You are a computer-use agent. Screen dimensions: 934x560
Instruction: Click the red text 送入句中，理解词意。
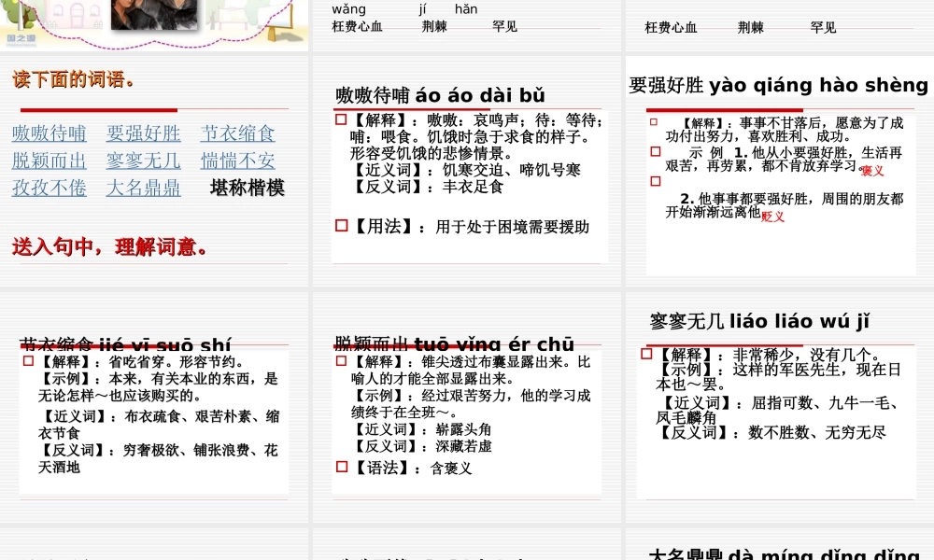click(109, 247)
